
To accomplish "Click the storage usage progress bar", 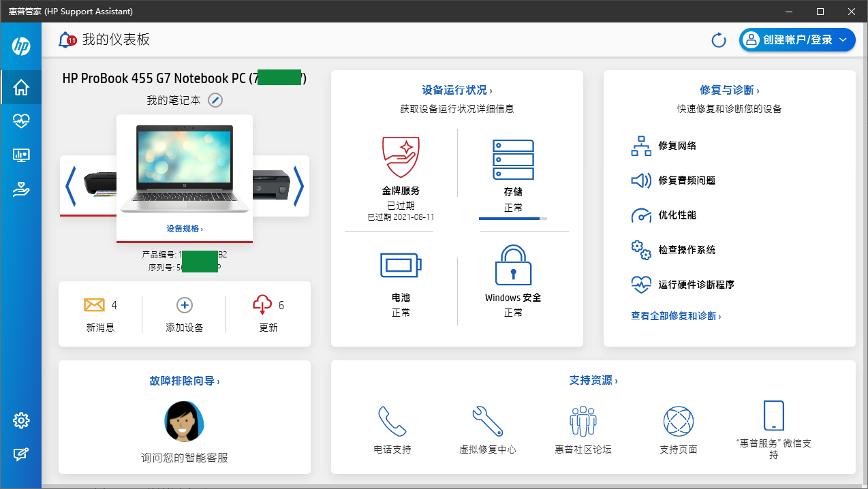I will click(513, 219).
